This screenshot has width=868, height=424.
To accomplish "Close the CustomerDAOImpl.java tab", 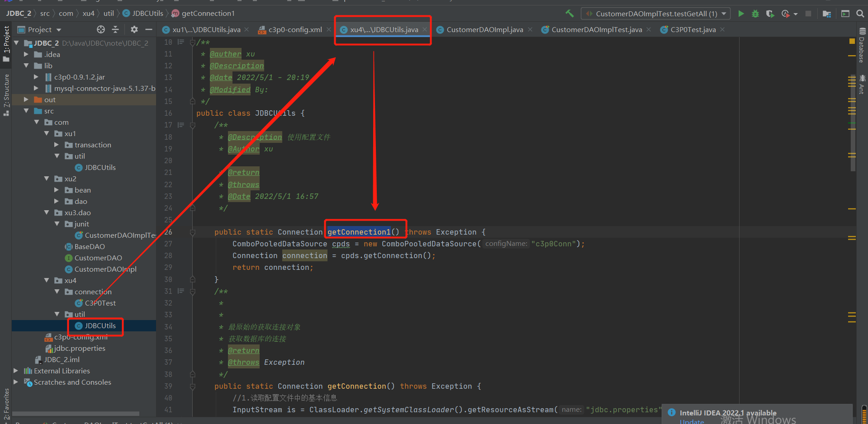I will [x=530, y=29].
